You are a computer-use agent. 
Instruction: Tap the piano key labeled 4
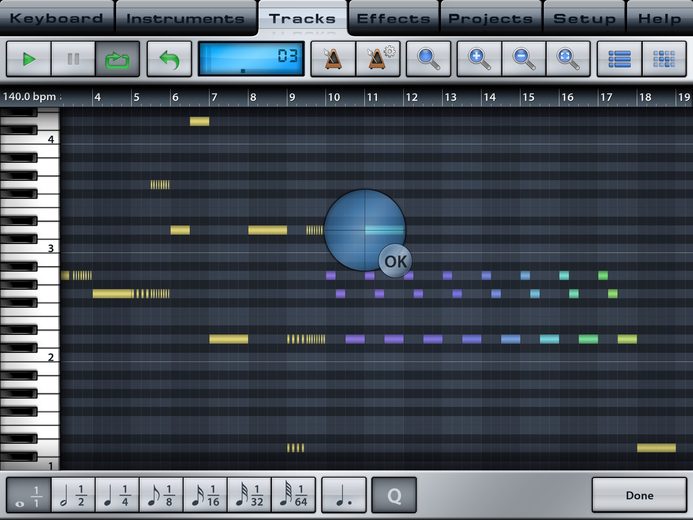pyautogui.click(x=30, y=140)
